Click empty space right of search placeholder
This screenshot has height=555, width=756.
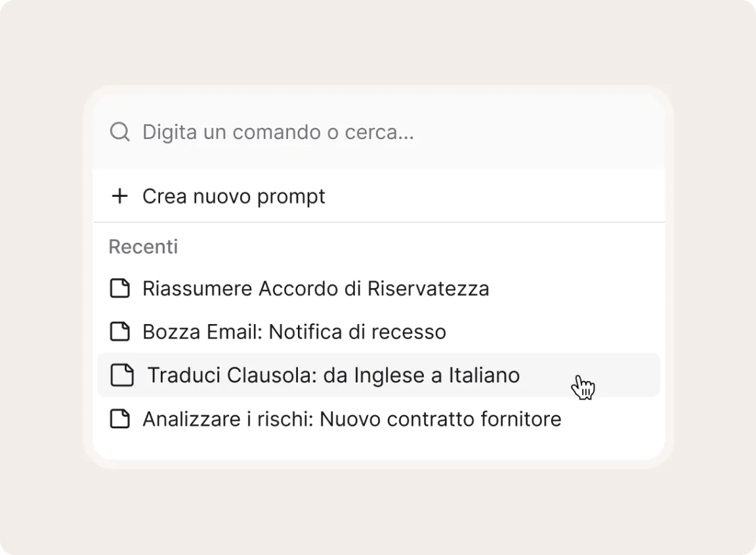click(538, 132)
